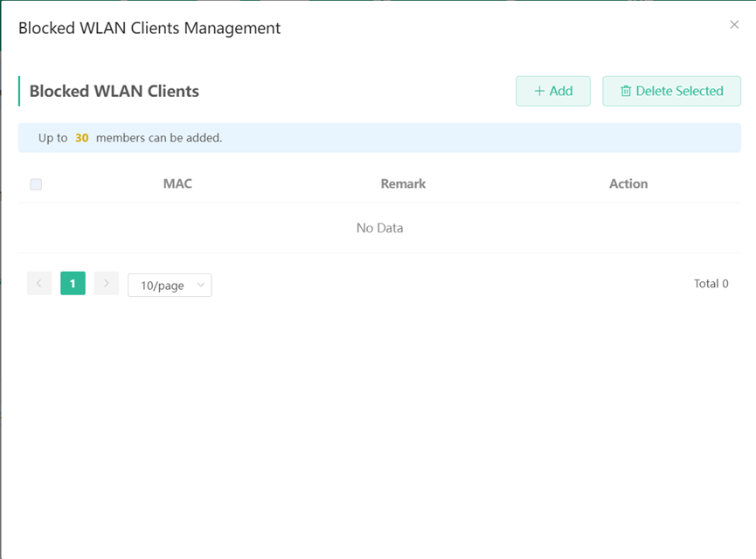Screen dimensions: 756x559
Task: Click the MAC column header
Action: [177, 184]
